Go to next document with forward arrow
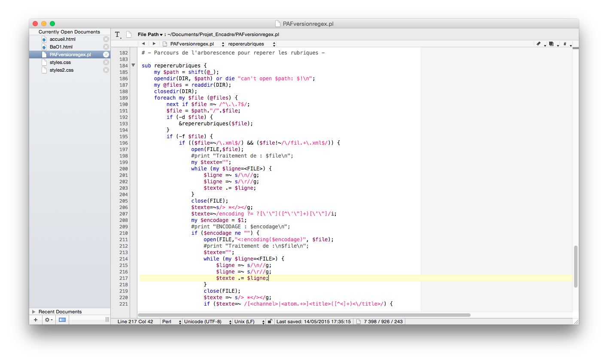The height and width of the screenshot is (364, 608). click(x=154, y=44)
